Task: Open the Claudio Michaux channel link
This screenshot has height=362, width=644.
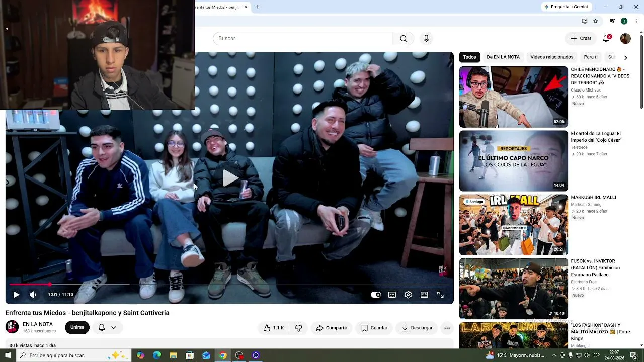Action: click(x=586, y=90)
